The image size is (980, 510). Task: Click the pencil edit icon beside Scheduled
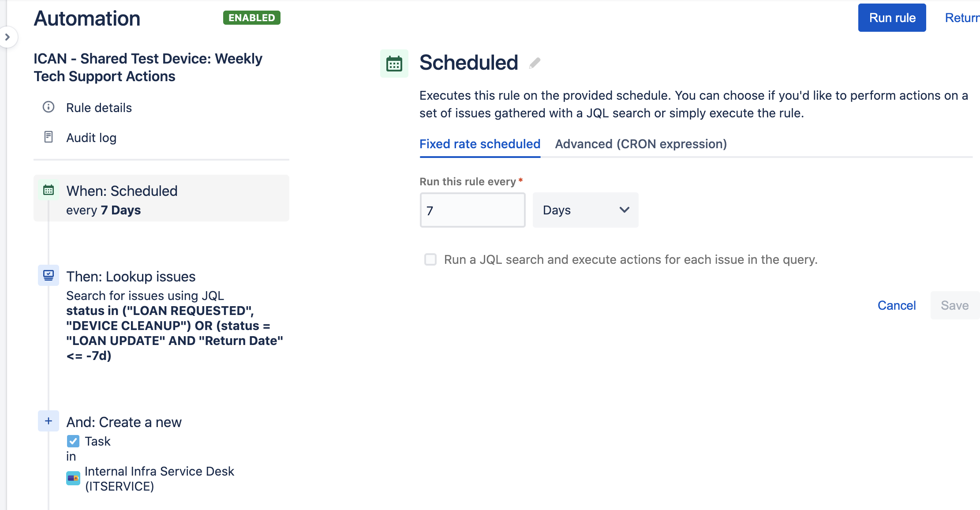point(535,63)
